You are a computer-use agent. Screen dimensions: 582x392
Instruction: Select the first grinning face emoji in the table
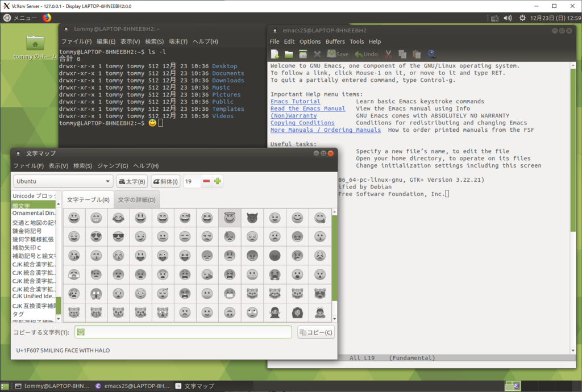tap(74, 218)
